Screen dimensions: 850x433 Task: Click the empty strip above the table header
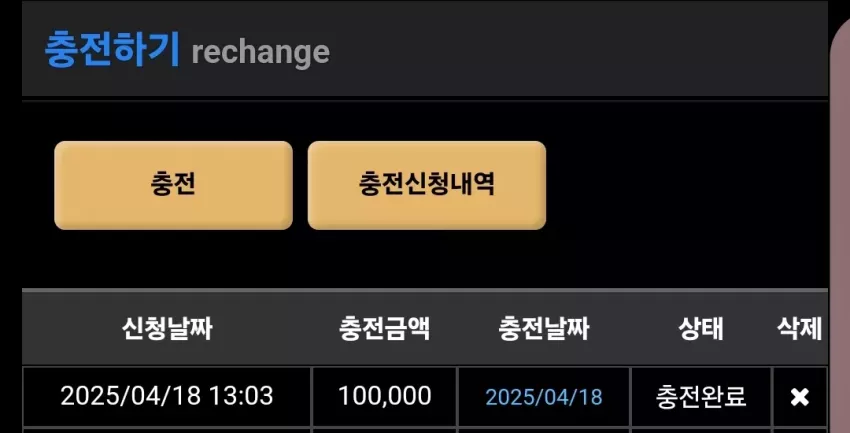point(425,260)
